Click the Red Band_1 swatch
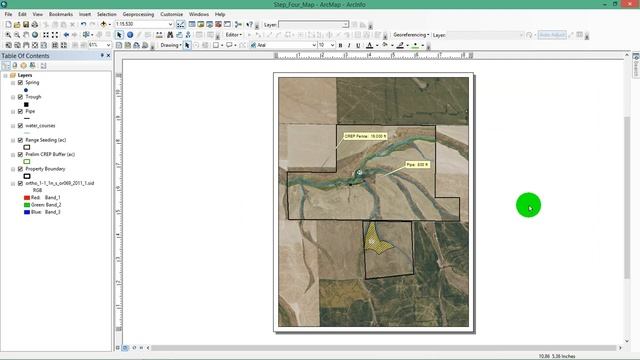Viewport: 640px width, 360px height. tap(27, 198)
